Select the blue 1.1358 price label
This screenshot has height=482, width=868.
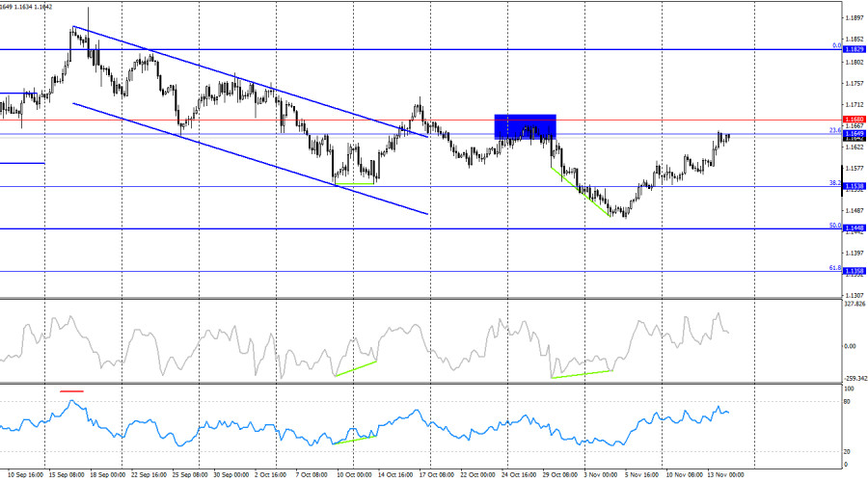click(x=854, y=271)
